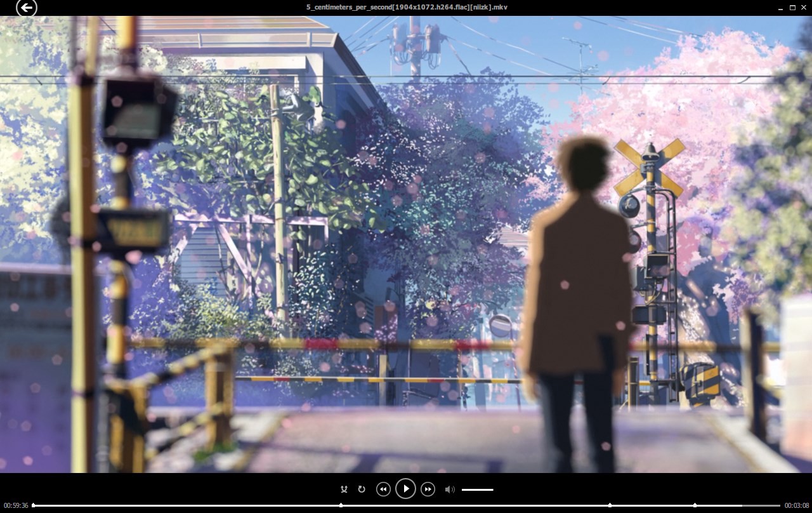The width and height of the screenshot is (812, 513).
Task: Click the video frame on the standing figure
Action: pos(577,286)
